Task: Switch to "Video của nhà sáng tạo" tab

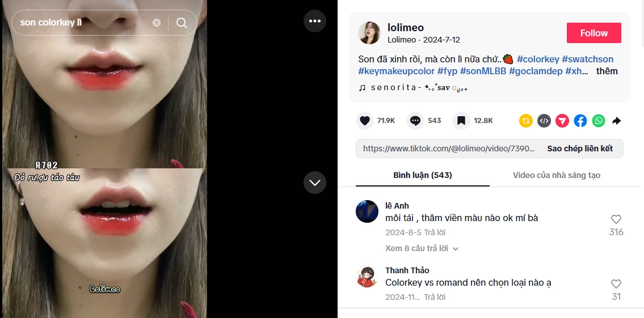Action: click(x=557, y=175)
